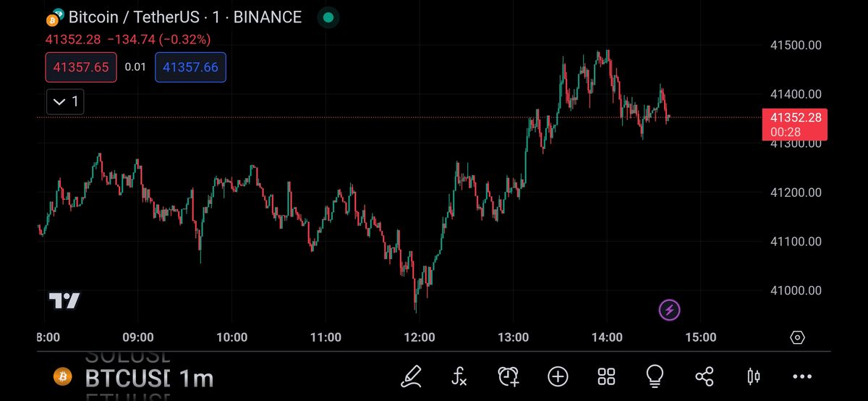The width and height of the screenshot is (868, 401).
Task: Open the indicators fx menu
Action: point(459,376)
